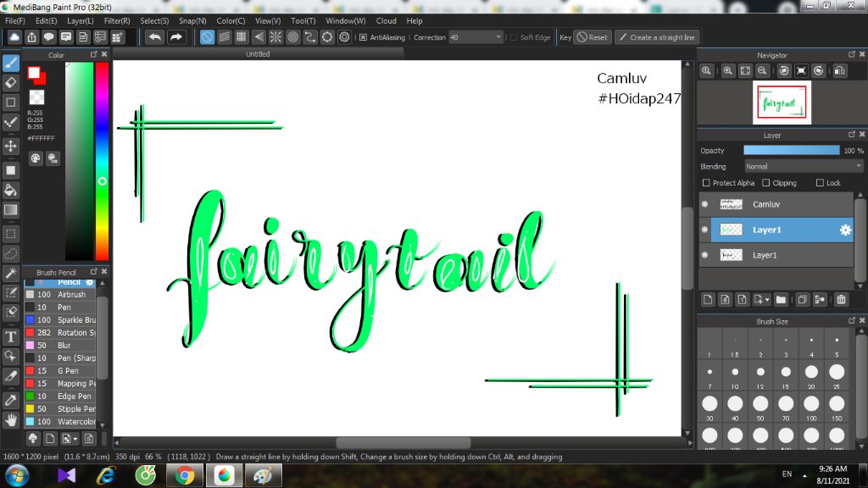Undock the Layer panel

[x=851, y=135]
